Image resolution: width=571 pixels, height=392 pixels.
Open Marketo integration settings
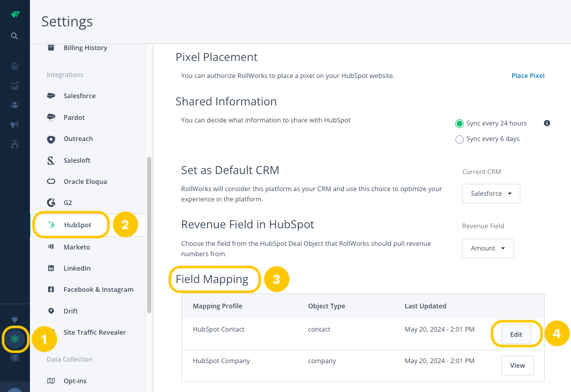tap(76, 247)
